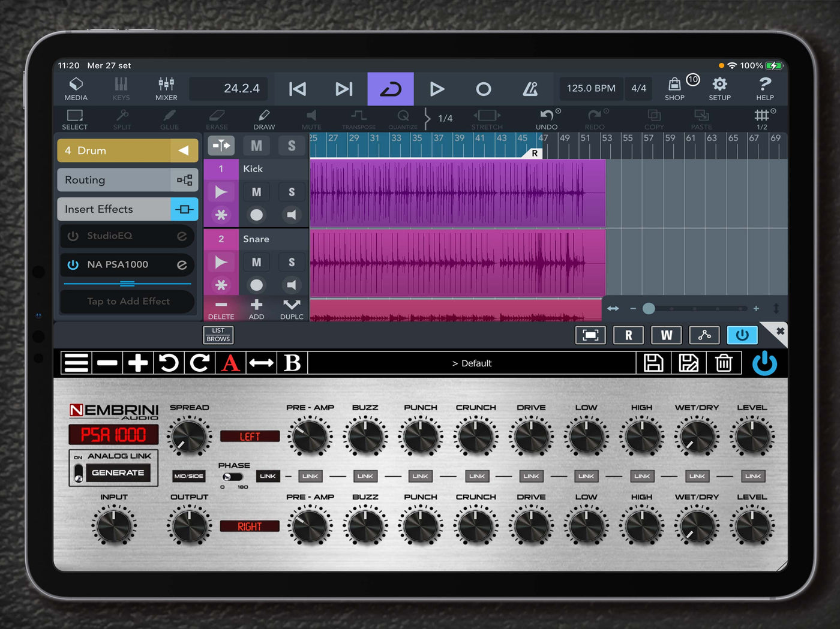This screenshot has height=629, width=840.
Task: Expand the Routing section
Action: tap(127, 180)
